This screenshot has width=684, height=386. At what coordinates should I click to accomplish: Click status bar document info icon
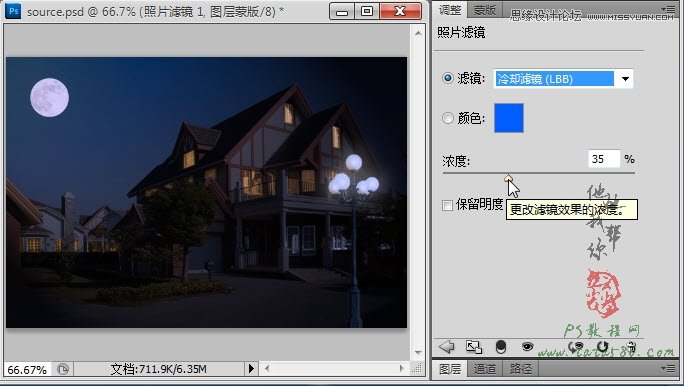[x=63, y=369]
